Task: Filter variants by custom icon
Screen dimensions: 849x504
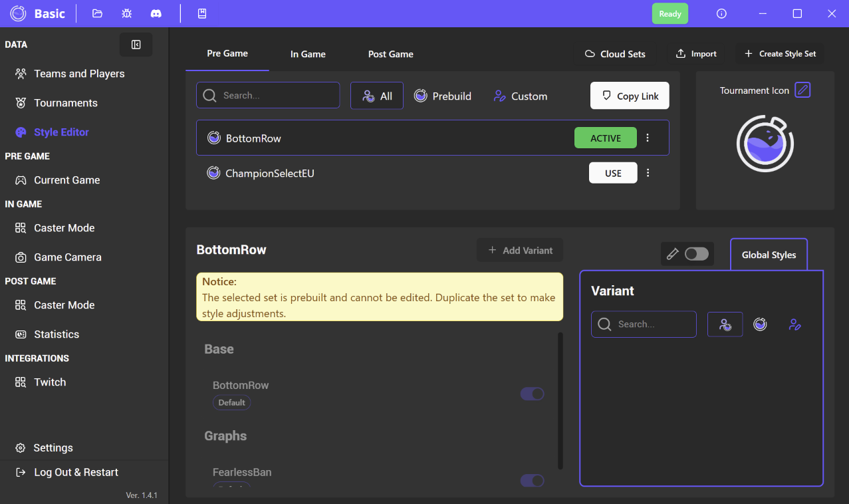Action: tap(794, 324)
